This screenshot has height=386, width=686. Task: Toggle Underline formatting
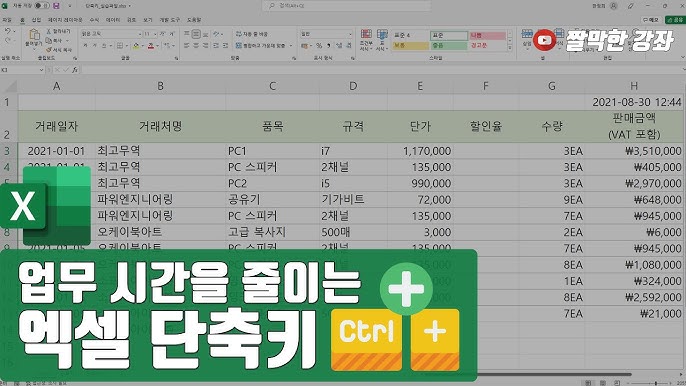tap(104, 46)
